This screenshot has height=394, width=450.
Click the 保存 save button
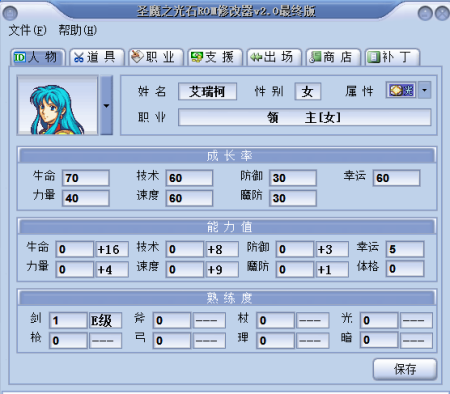tap(405, 369)
